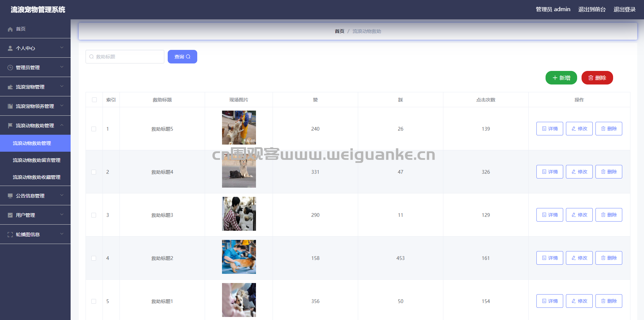This screenshot has width=644, height=320.
Task: Select checkbox for row 救助标题2
Action: (94, 258)
